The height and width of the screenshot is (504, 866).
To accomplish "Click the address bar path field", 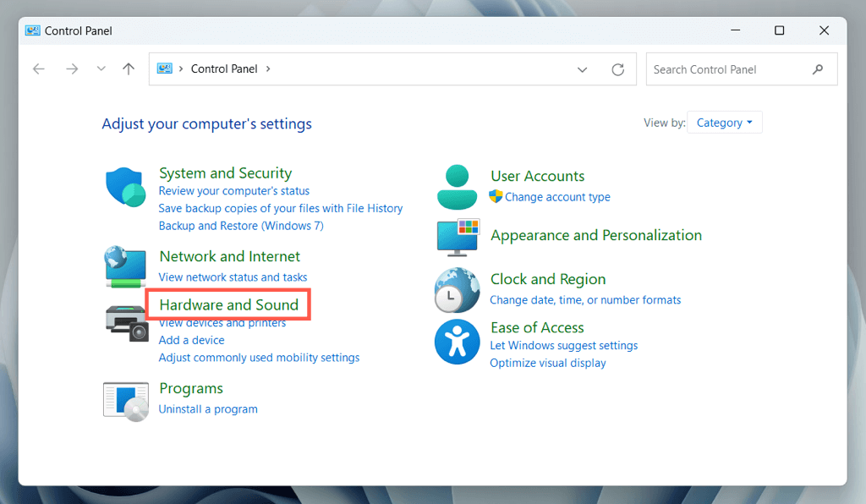I will [x=392, y=69].
